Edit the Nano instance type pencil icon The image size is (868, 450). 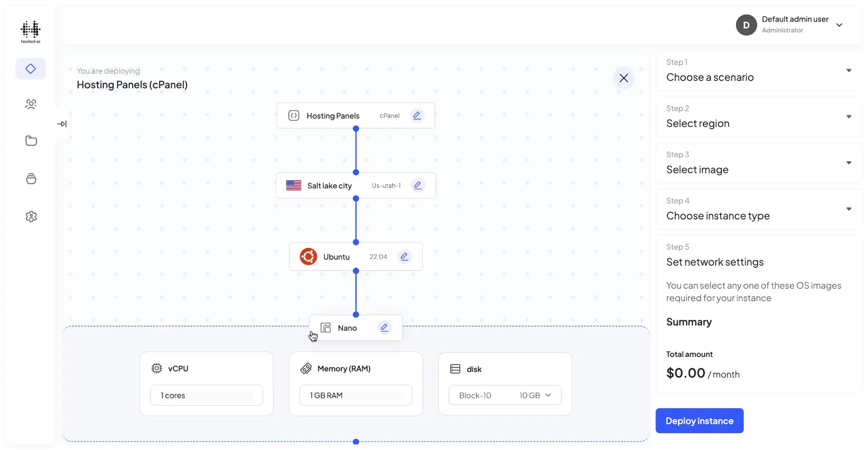pos(384,327)
